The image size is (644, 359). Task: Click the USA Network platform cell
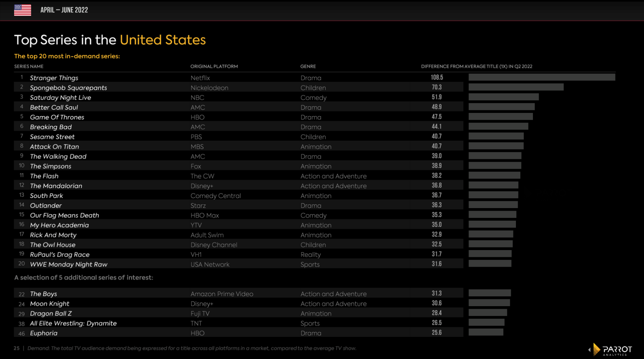[x=210, y=264]
